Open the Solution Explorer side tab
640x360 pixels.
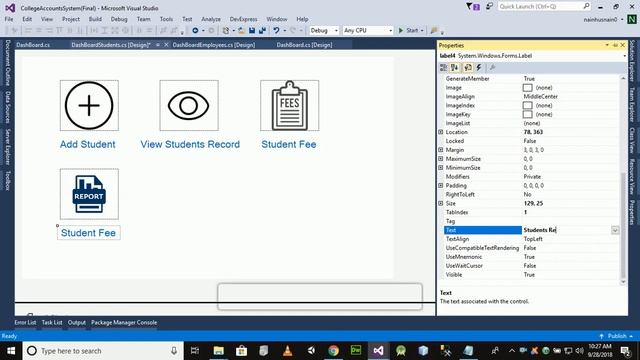coord(632,60)
